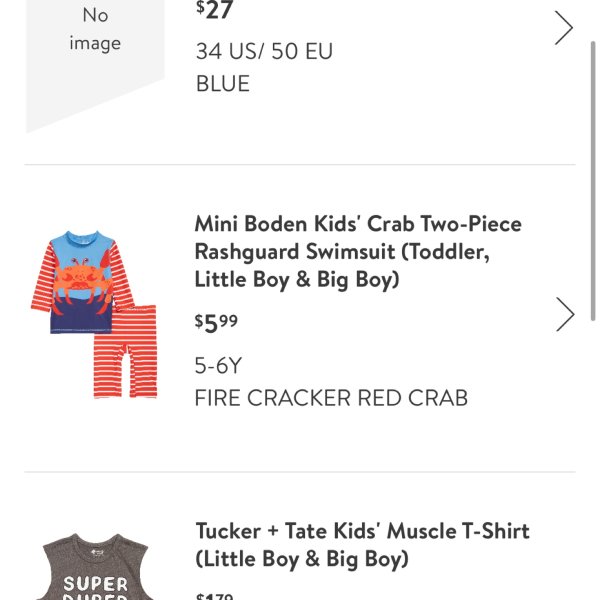The width and height of the screenshot is (600, 600).
Task: Click the partially visible T-shirt price
Action: 214,596
